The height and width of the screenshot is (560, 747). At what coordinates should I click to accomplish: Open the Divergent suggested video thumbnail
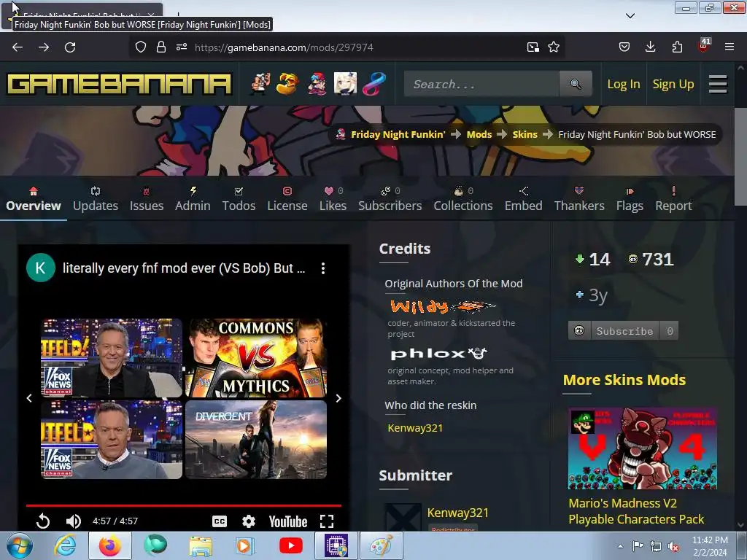click(x=256, y=440)
